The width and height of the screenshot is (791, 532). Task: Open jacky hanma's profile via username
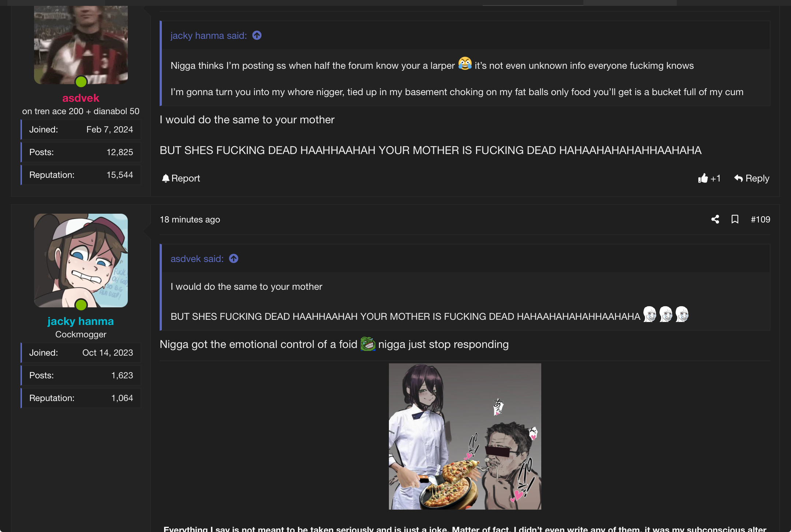click(x=81, y=321)
